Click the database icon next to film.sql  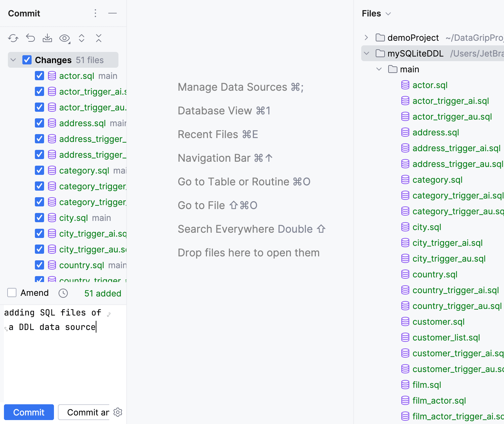click(405, 385)
